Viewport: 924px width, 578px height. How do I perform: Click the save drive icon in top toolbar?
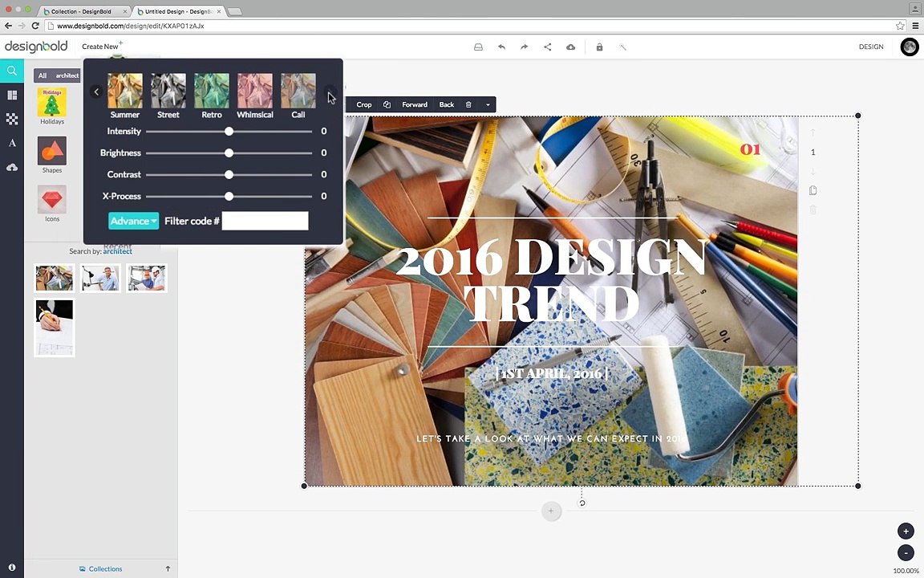[479, 47]
